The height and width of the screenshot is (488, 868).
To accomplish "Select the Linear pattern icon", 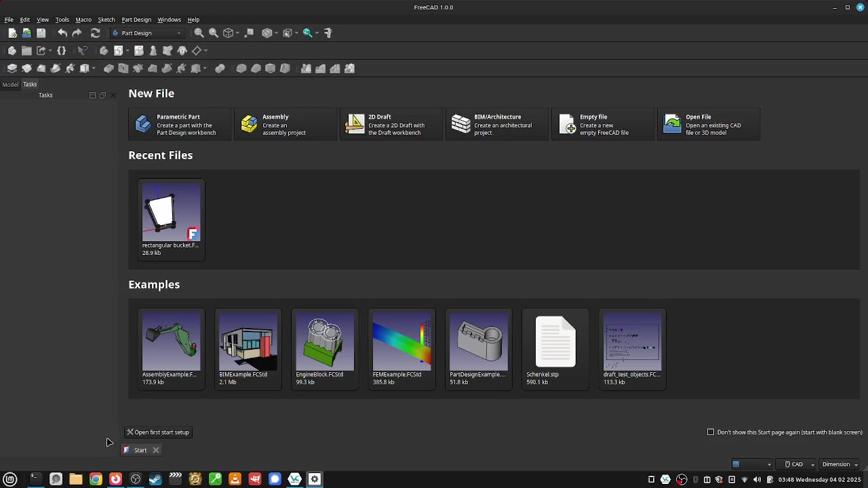I will coord(320,68).
